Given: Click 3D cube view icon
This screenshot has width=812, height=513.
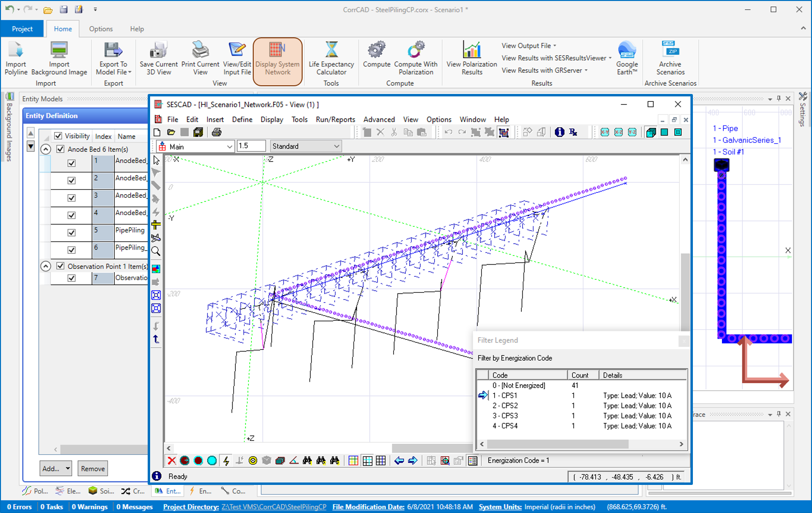Looking at the screenshot, I should (x=651, y=132).
